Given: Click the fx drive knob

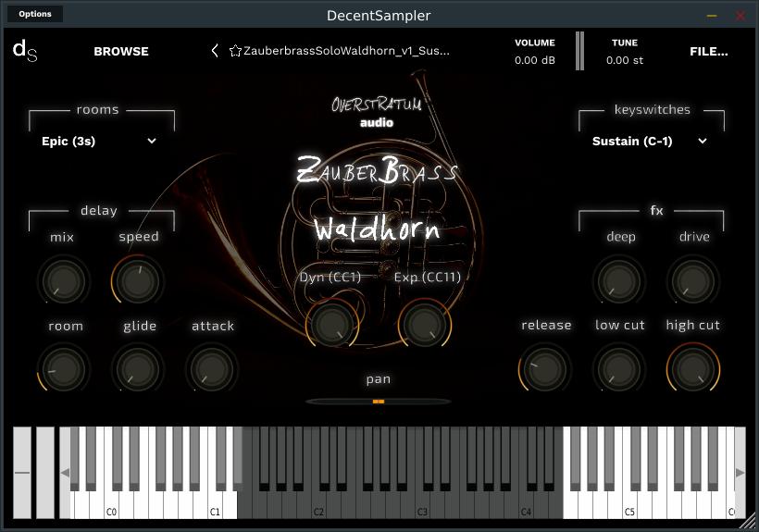Looking at the screenshot, I should (x=692, y=280).
